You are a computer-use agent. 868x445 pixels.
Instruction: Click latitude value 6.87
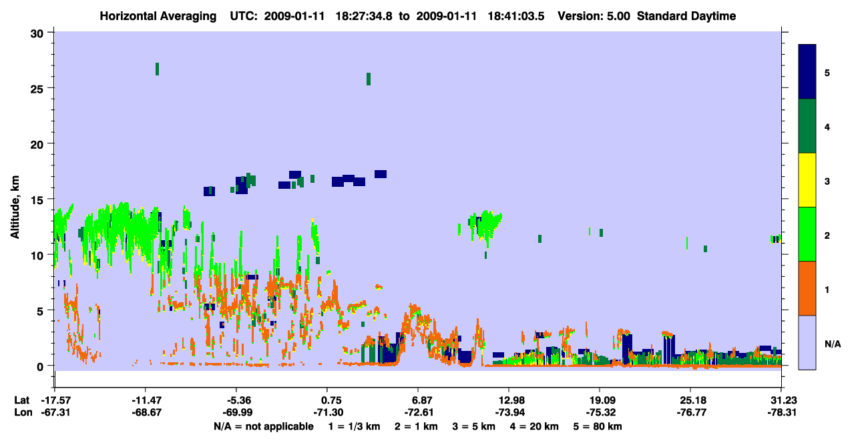point(423,400)
